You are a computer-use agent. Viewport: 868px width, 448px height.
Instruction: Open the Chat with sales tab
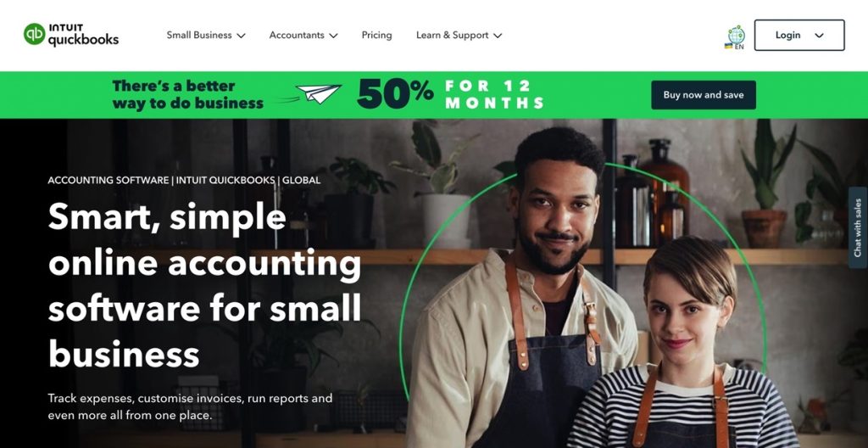[x=858, y=227]
